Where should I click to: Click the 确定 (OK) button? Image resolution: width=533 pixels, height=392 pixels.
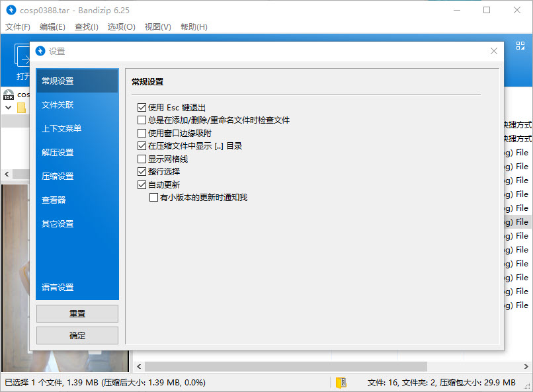[77, 335]
